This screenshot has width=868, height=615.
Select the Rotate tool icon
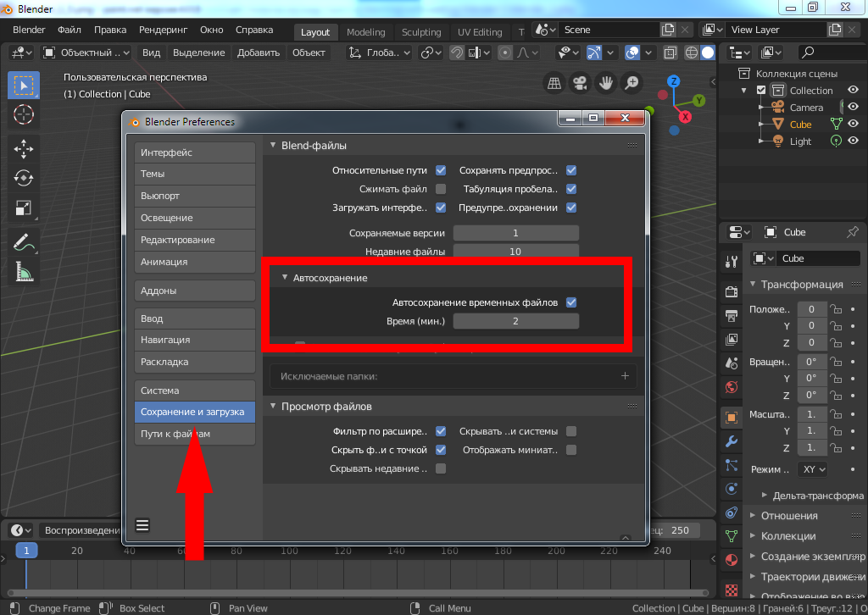coord(24,179)
